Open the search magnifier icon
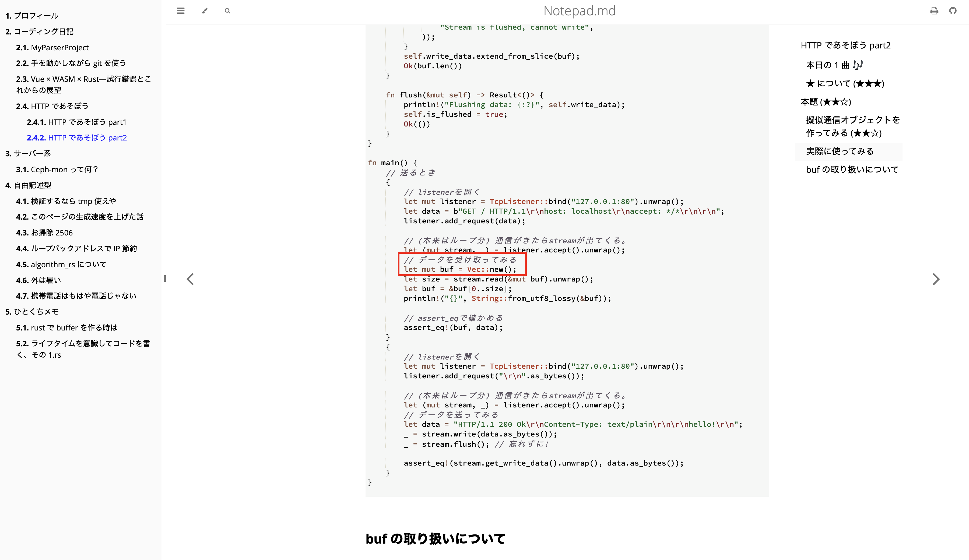The image size is (969, 560). point(227,11)
